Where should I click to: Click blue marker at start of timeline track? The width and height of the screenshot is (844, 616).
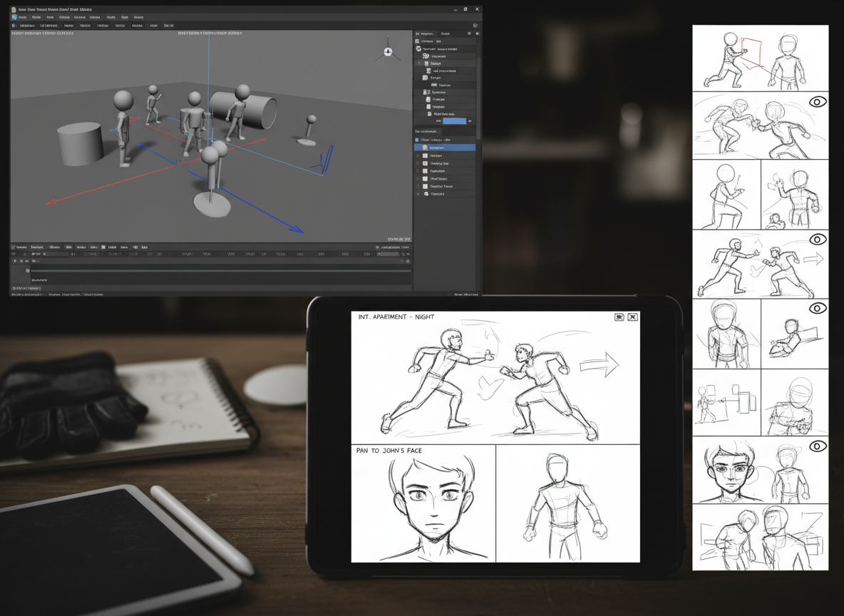coord(28,271)
